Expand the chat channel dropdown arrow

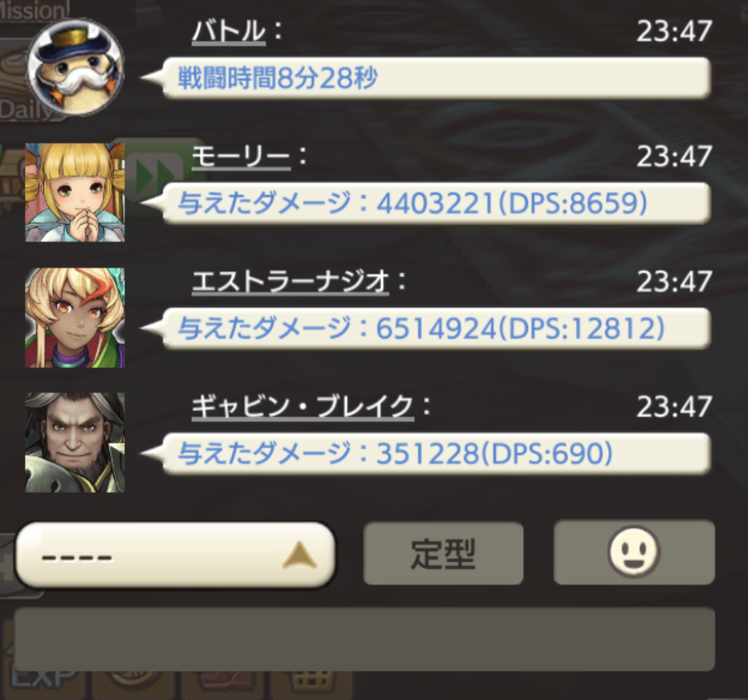(x=299, y=556)
